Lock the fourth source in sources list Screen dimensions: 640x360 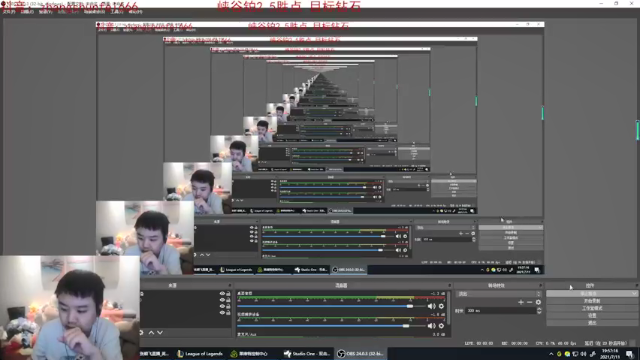click(228, 312)
